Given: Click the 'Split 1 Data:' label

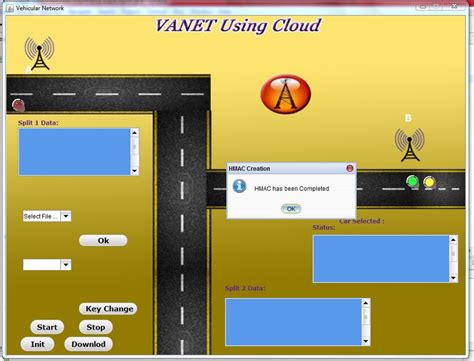Looking at the screenshot, I should (38, 123).
